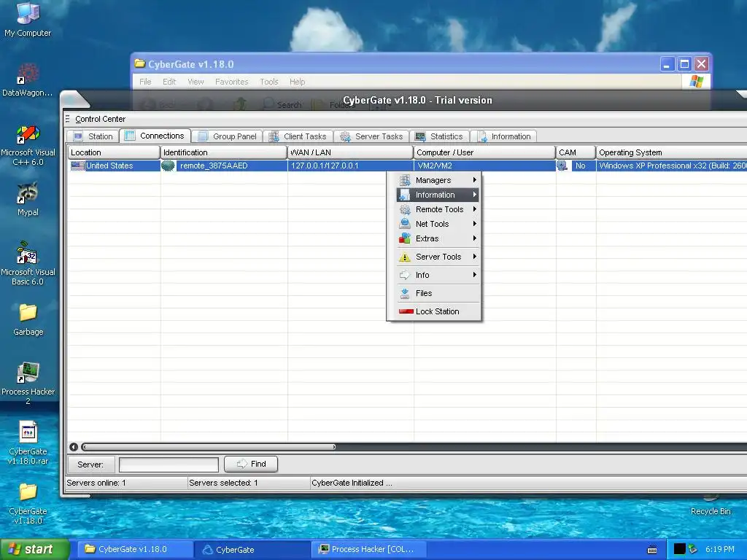Click the Servers online: 1 status text
This screenshot has width=747, height=560.
tap(96, 483)
